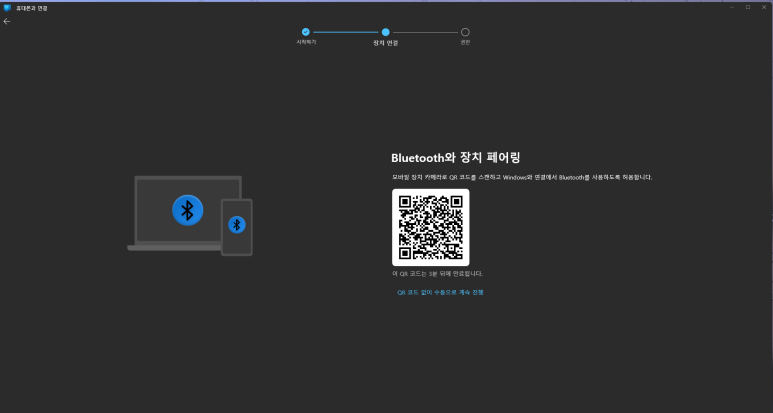Close the phone link window
This screenshot has width=773, height=413.
[764, 7]
